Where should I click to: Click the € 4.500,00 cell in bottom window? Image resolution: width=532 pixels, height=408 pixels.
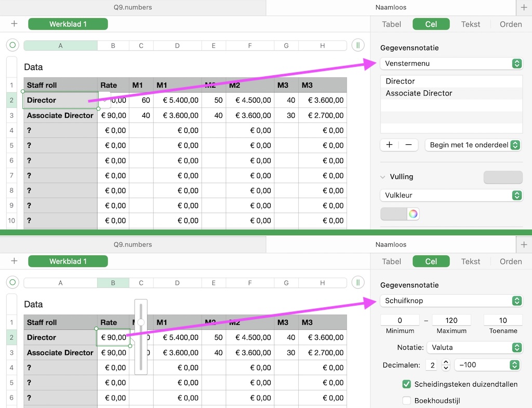click(x=250, y=337)
